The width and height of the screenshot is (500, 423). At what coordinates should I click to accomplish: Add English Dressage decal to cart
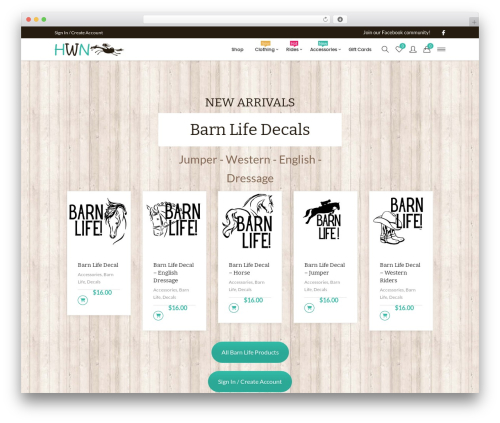158,315
